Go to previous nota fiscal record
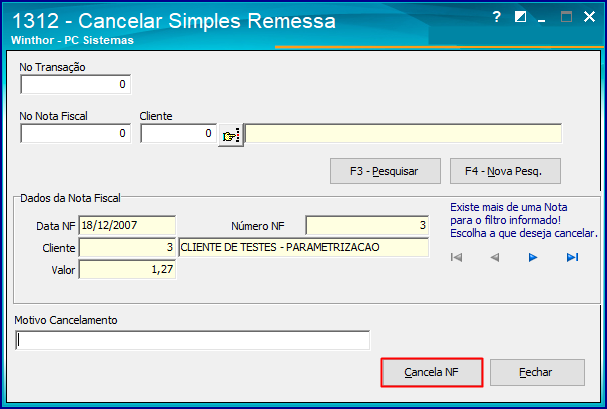Screen dimensions: 607x409 pyautogui.click(x=494, y=257)
